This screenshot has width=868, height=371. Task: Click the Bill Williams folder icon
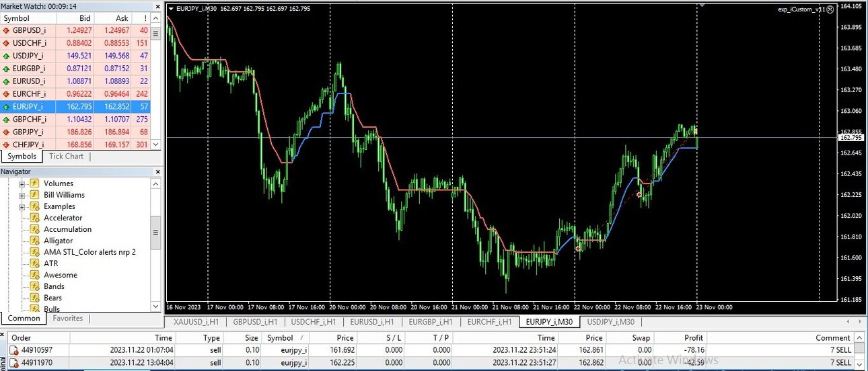[x=34, y=195]
